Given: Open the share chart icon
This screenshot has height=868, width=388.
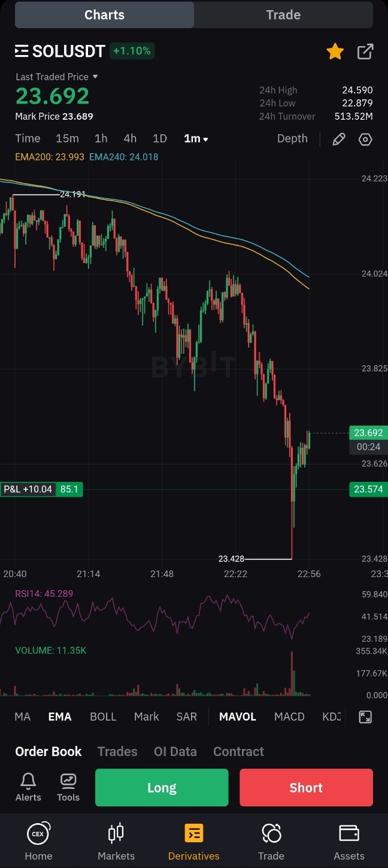Looking at the screenshot, I should click(365, 51).
